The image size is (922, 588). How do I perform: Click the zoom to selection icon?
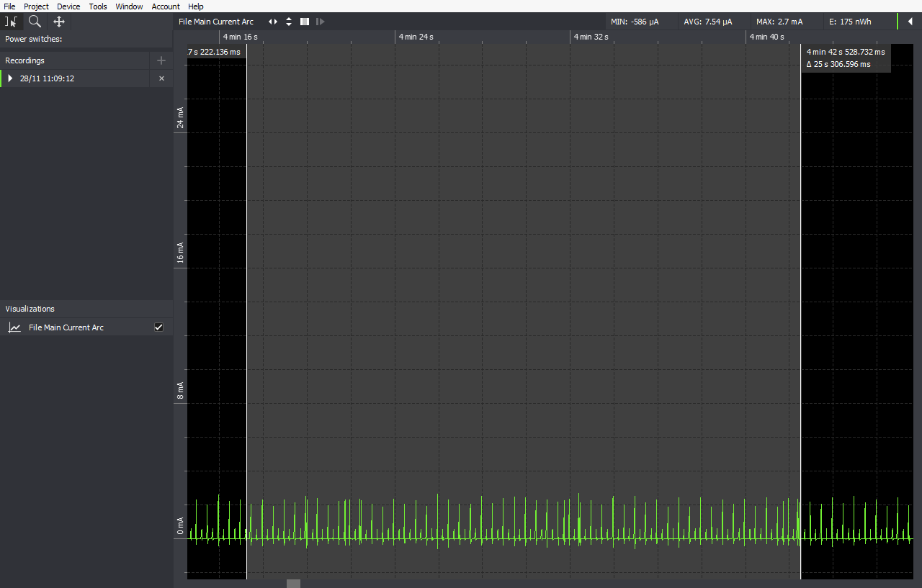305,22
